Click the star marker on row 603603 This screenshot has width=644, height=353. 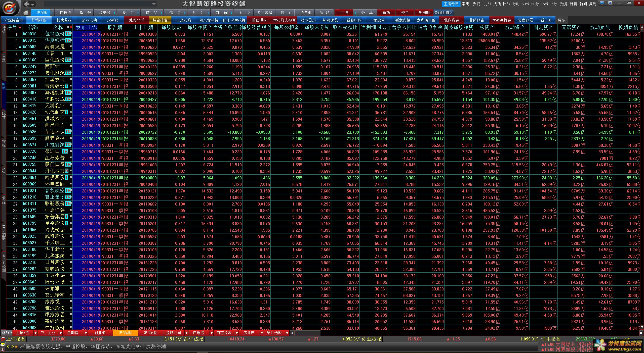tap(20, 282)
